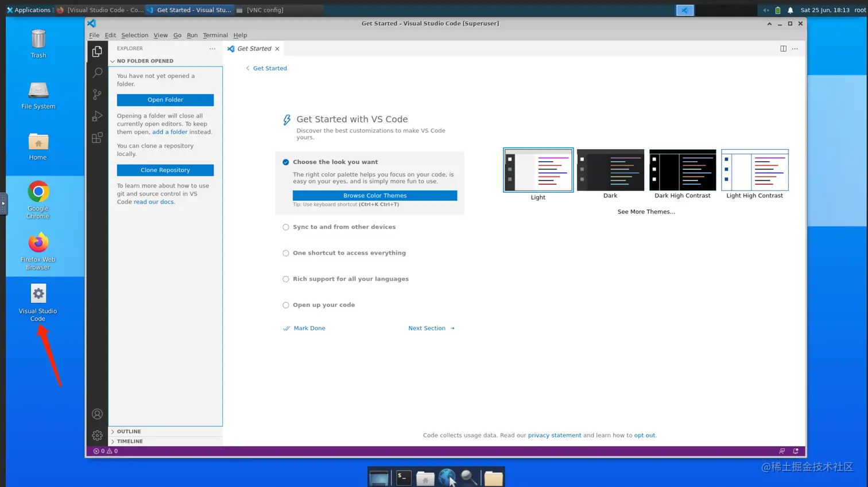Open the Source Control view icon
This screenshot has height=487, width=868.
[x=97, y=94]
